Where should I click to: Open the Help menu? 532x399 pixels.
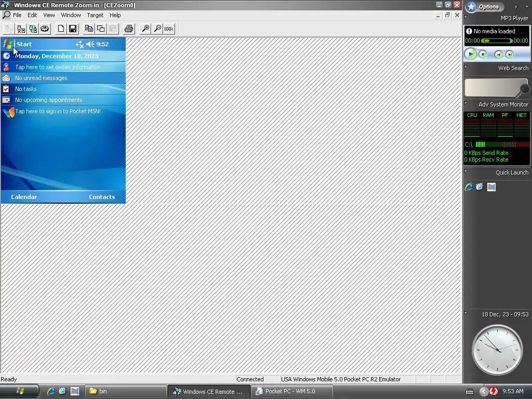(115, 15)
